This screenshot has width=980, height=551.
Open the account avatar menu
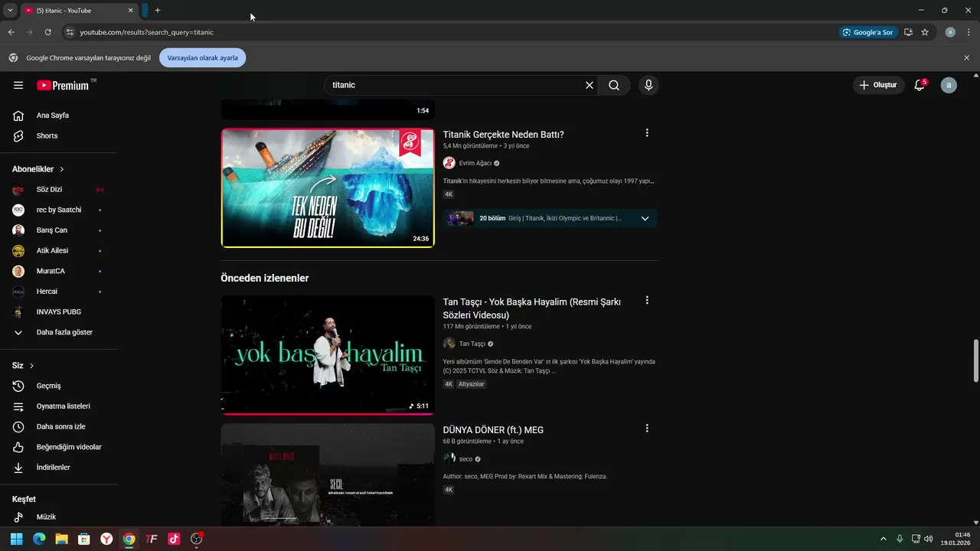click(x=949, y=85)
